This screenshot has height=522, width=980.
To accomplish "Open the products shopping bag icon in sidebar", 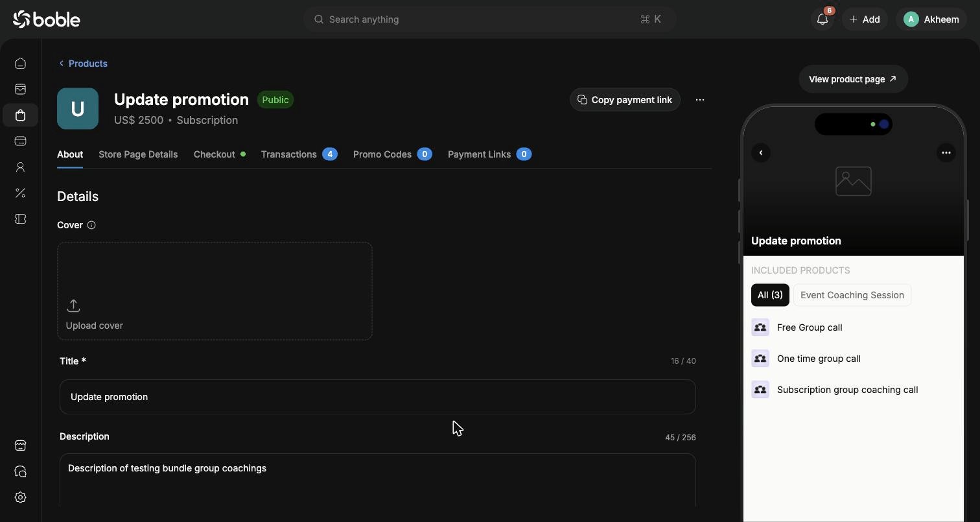I will tap(20, 115).
